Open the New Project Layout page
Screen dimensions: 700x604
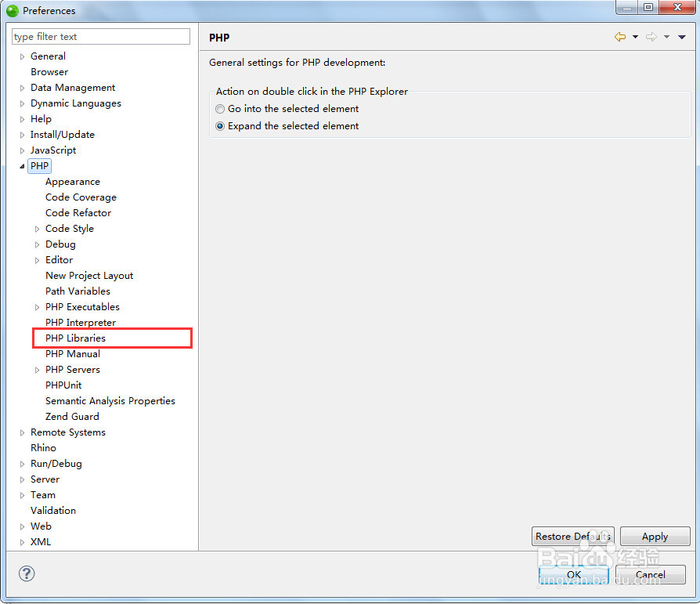coord(89,276)
